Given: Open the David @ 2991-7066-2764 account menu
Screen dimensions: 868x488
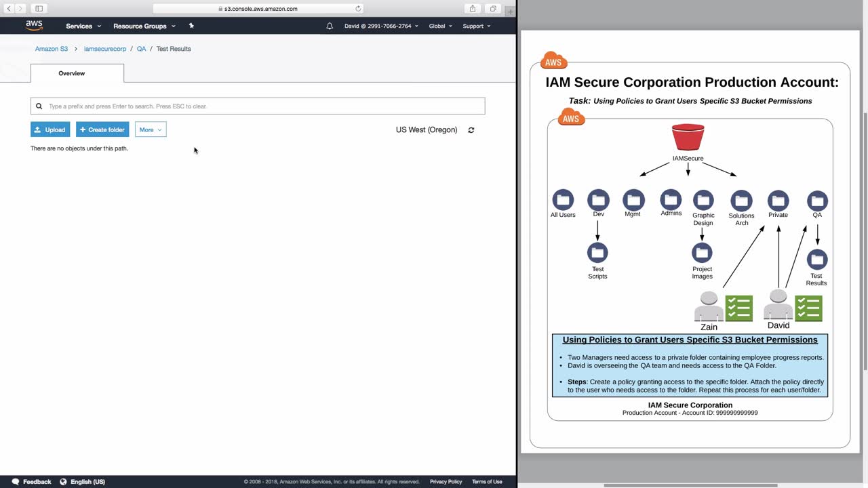Looking at the screenshot, I should (381, 26).
